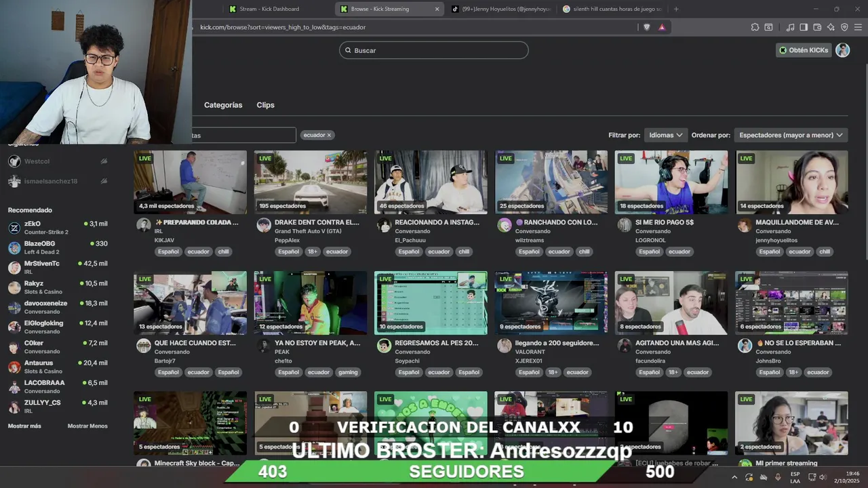Open zEkO Counter-Strike 2 recommended channel
868x488 pixels.
[x=58, y=228]
